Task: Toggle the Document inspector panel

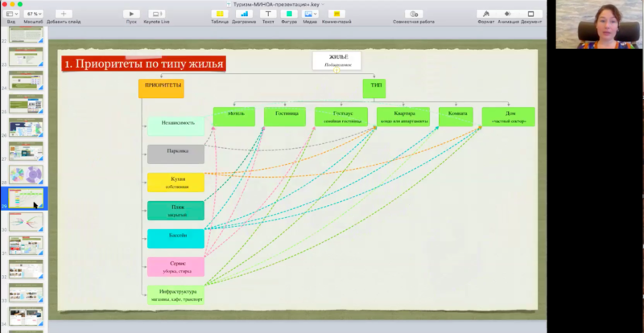Action: 530,14
